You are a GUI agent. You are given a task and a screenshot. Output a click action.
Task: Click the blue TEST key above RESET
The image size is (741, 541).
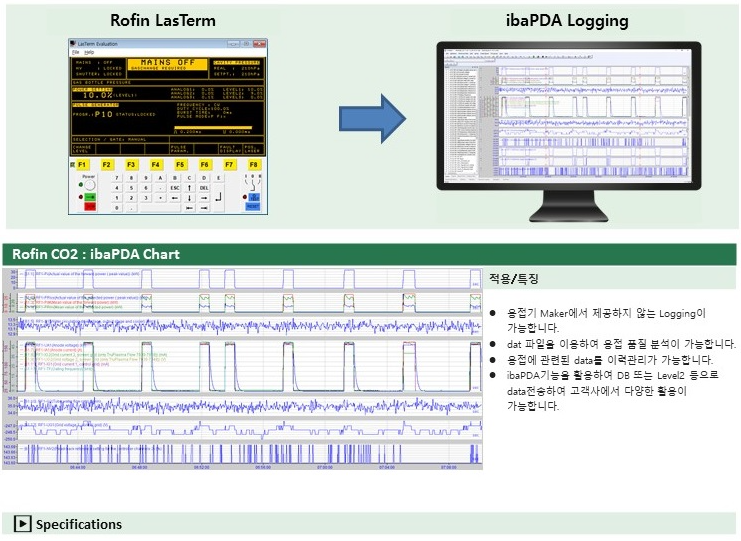point(253,197)
